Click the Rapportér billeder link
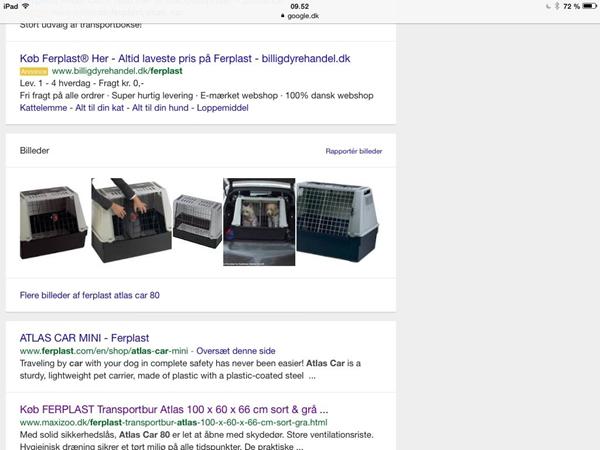Screen dimensions: 600x450 354,151
